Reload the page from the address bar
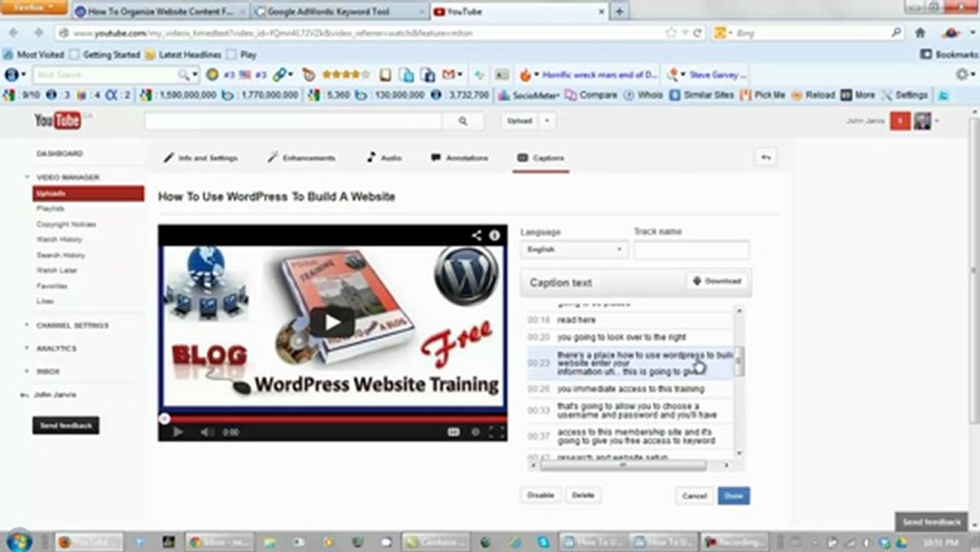Viewport: 980px width, 552px height. tap(697, 33)
